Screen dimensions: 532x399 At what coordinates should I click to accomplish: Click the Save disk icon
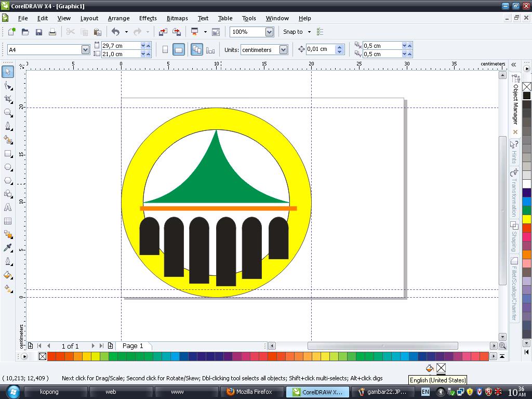click(38, 32)
